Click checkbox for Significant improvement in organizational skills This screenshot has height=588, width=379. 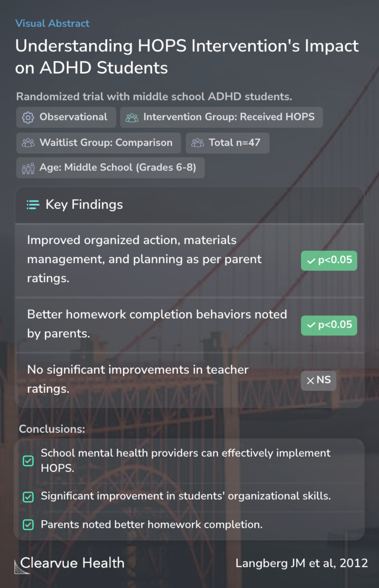(x=28, y=497)
